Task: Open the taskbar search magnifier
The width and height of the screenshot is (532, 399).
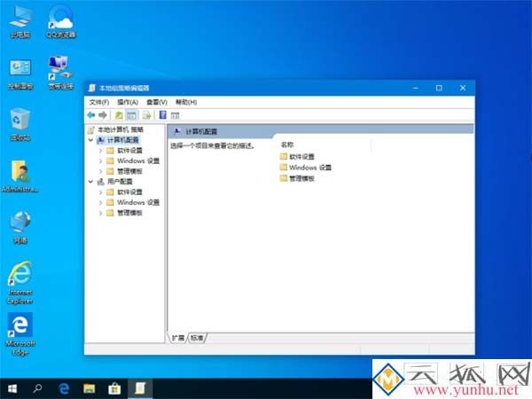Action: (x=37, y=388)
